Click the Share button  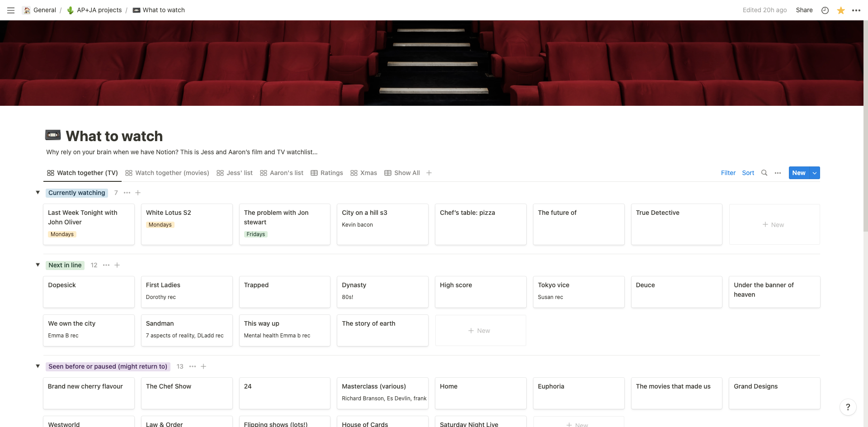804,10
